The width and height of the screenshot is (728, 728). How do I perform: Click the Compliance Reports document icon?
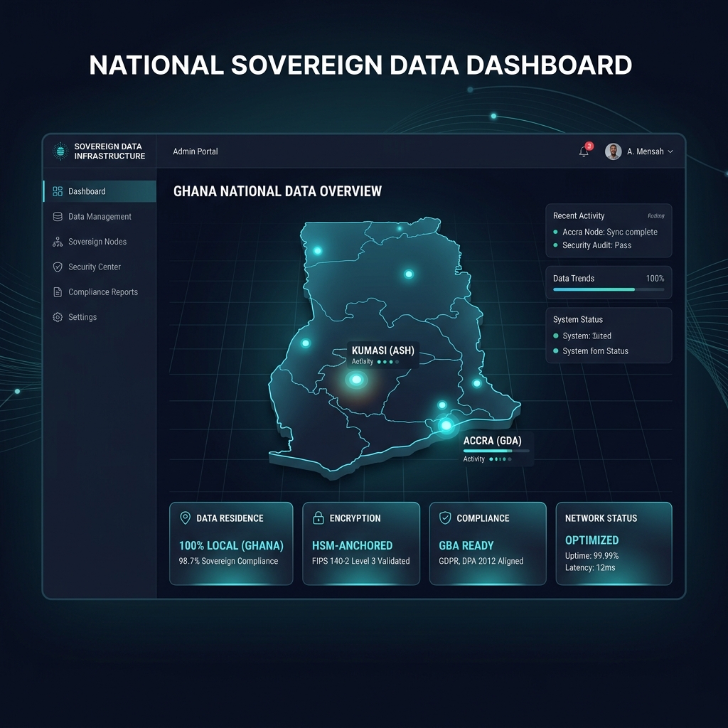pos(59,292)
